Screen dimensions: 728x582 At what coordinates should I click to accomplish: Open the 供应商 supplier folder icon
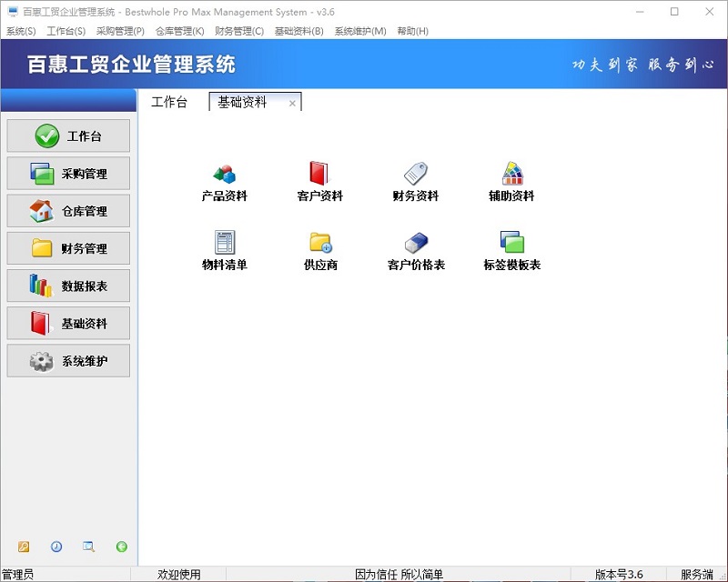320,251
